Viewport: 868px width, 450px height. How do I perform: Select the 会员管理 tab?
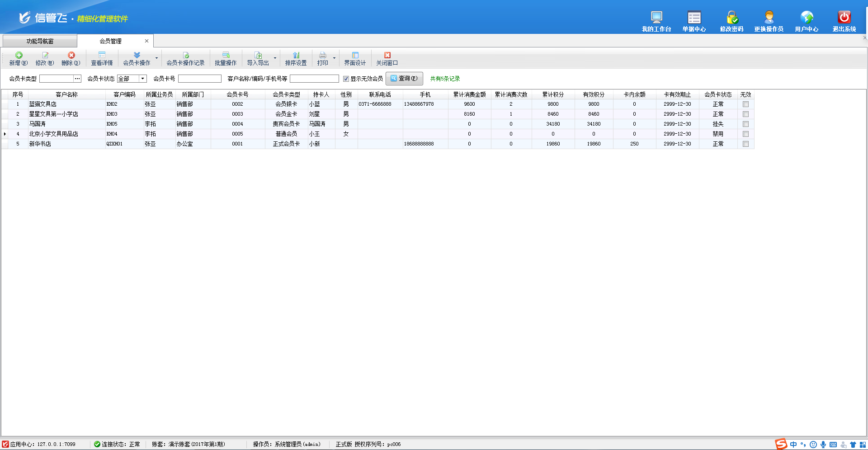[110, 41]
